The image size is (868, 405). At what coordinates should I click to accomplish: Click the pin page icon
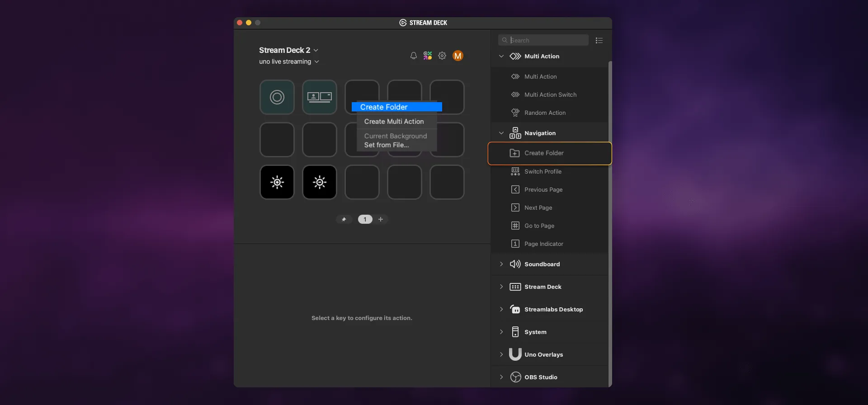344,219
